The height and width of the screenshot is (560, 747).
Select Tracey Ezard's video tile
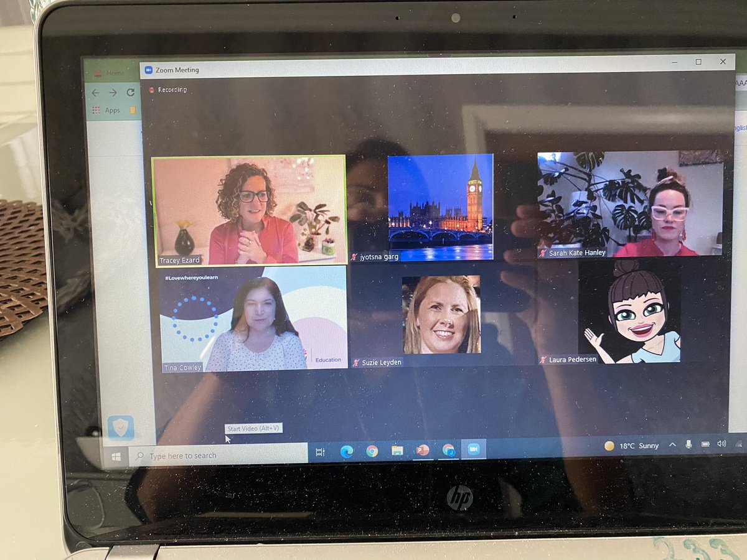(249, 210)
